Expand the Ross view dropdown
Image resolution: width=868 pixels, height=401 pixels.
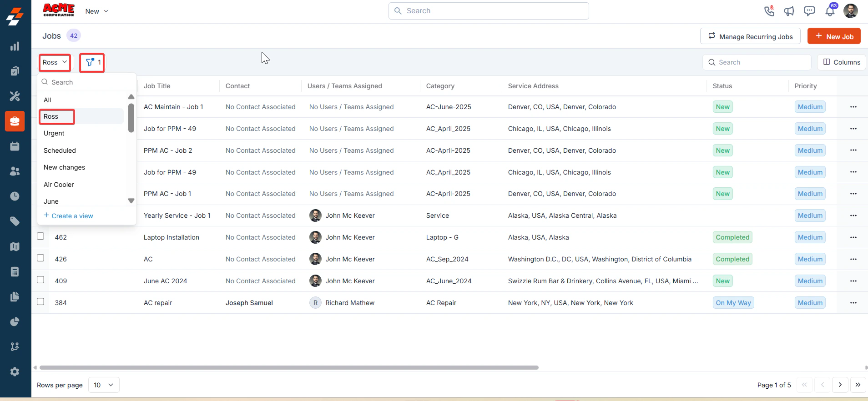[55, 63]
